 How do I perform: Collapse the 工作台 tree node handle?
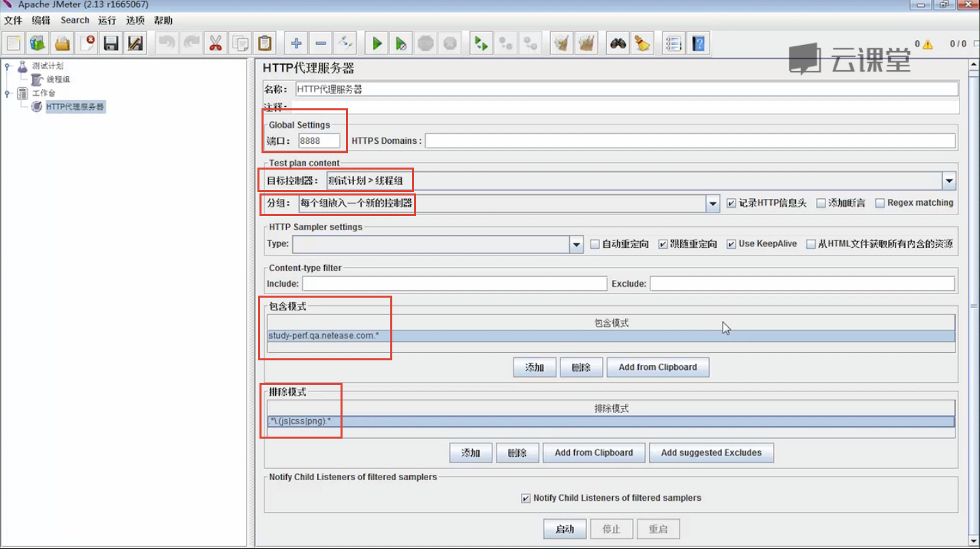click(x=7, y=93)
